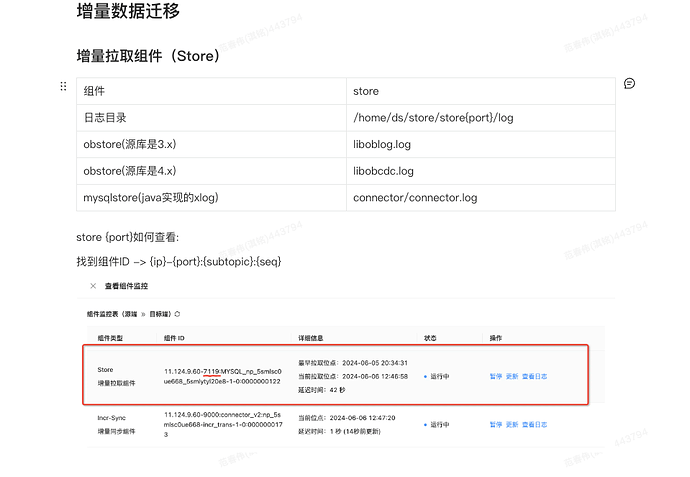Click the component ID starting 11.124.9.60-9000
Screen dimensions: 690x477
(x=223, y=424)
